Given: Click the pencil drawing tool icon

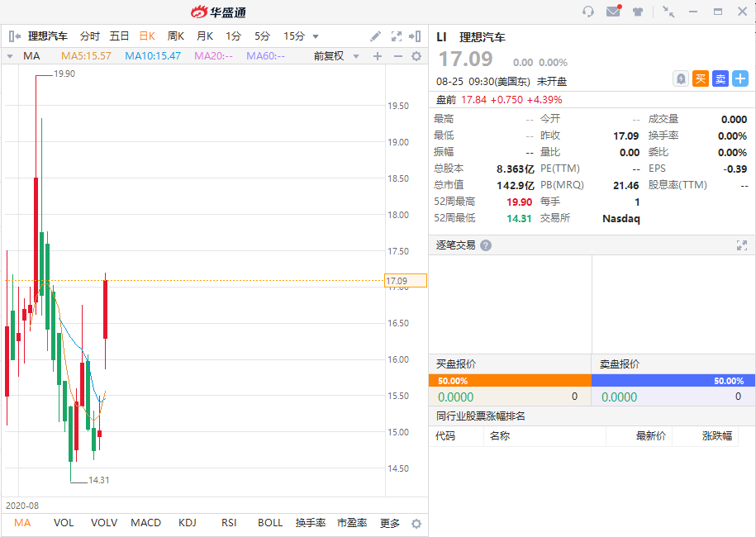Looking at the screenshot, I should click(x=375, y=36).
